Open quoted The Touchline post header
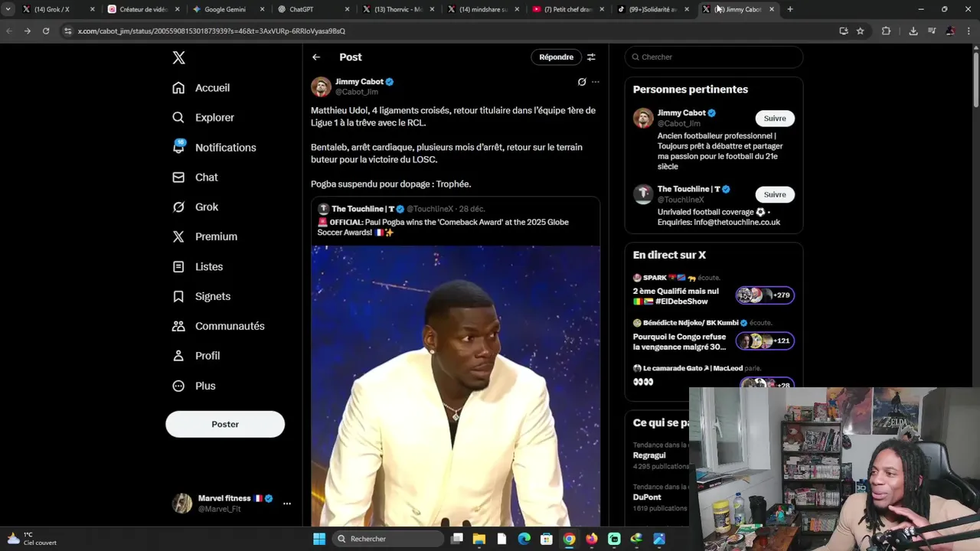This screenshot has width=980, height=551. [x=401, y=209]
